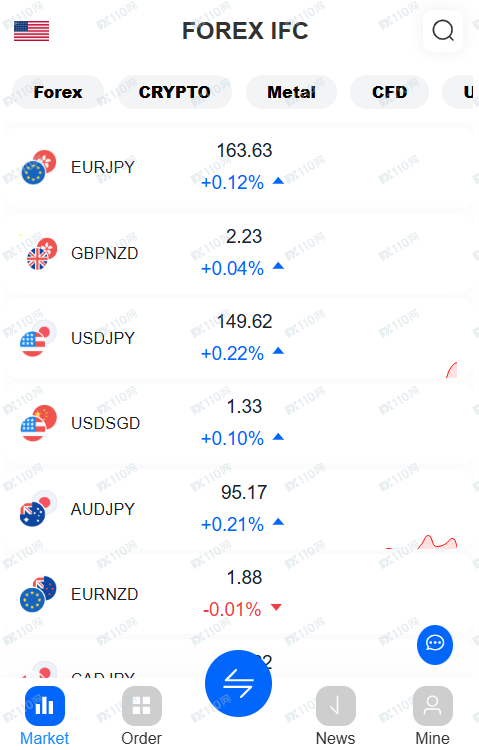Select the USDJPY currency pair
The width and height of the screenshot is (479, 750).
[238, 337]
